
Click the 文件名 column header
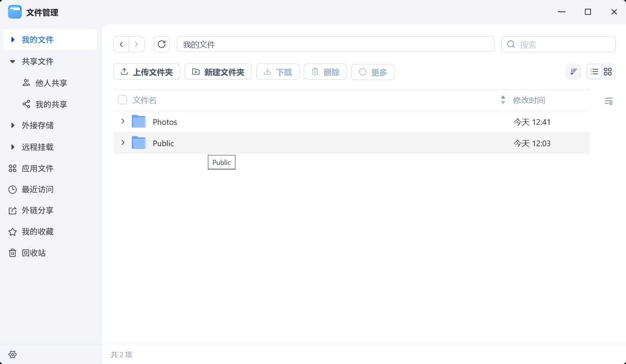(x=145, y=100)
